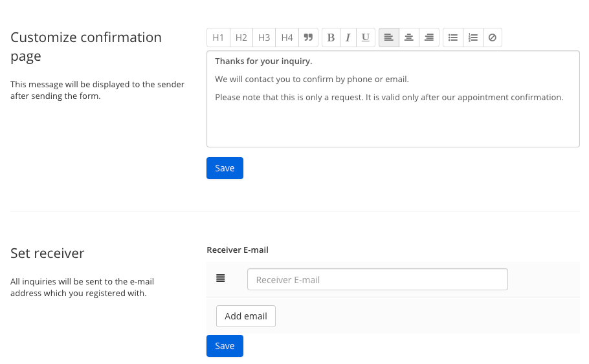Save the receiver email settings

click(225, 346)
